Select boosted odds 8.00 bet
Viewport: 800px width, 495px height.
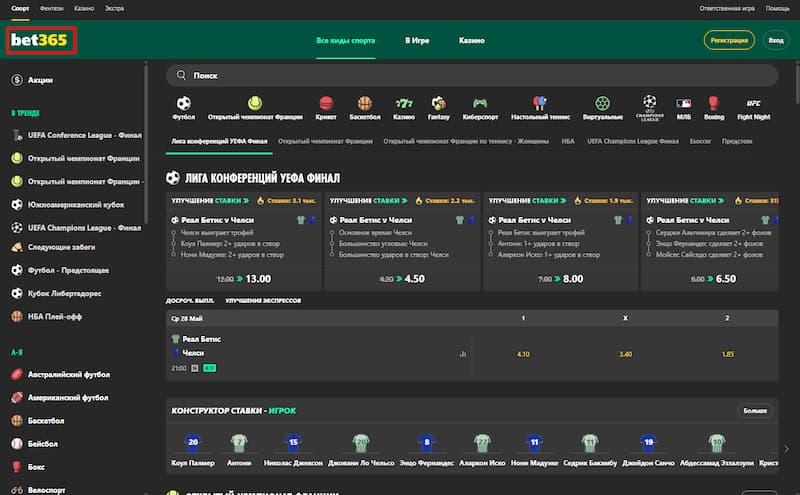(x=560, y=279)
